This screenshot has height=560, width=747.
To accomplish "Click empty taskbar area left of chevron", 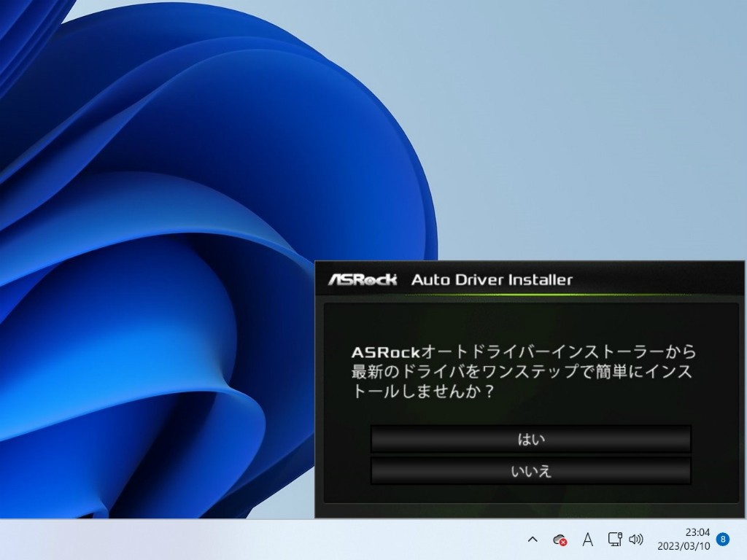I will click(292, 540).
